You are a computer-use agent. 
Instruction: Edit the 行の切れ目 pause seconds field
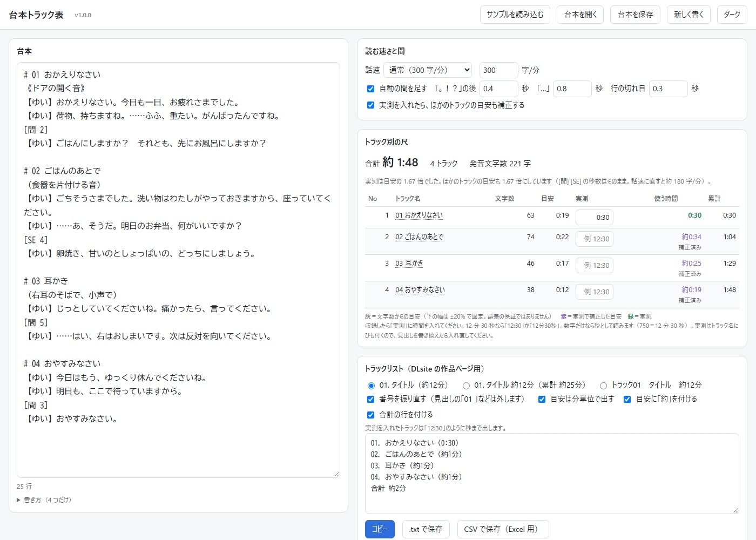click(x=668, y=89)
